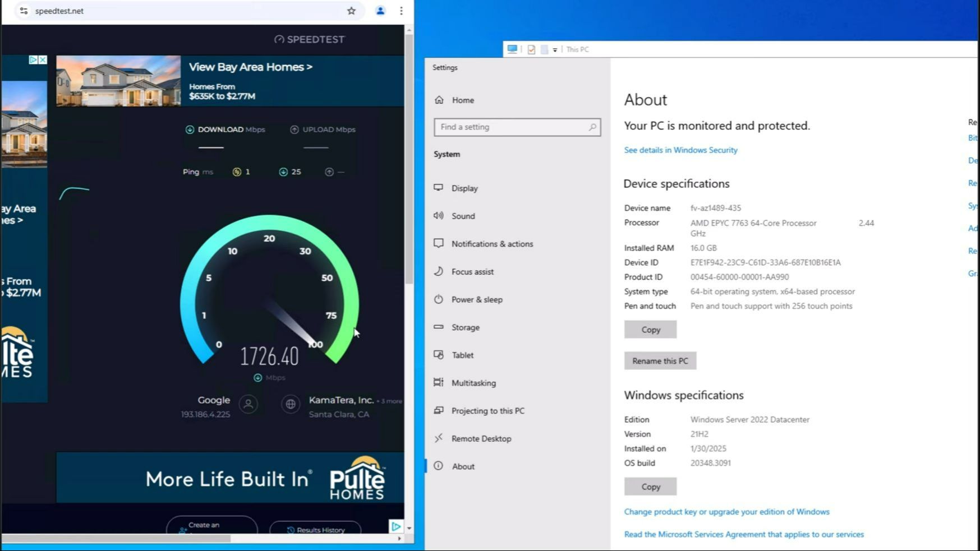Open the Chrome profile avatar icon
This screenshot has height=551, width=980.
pos(380,11)
